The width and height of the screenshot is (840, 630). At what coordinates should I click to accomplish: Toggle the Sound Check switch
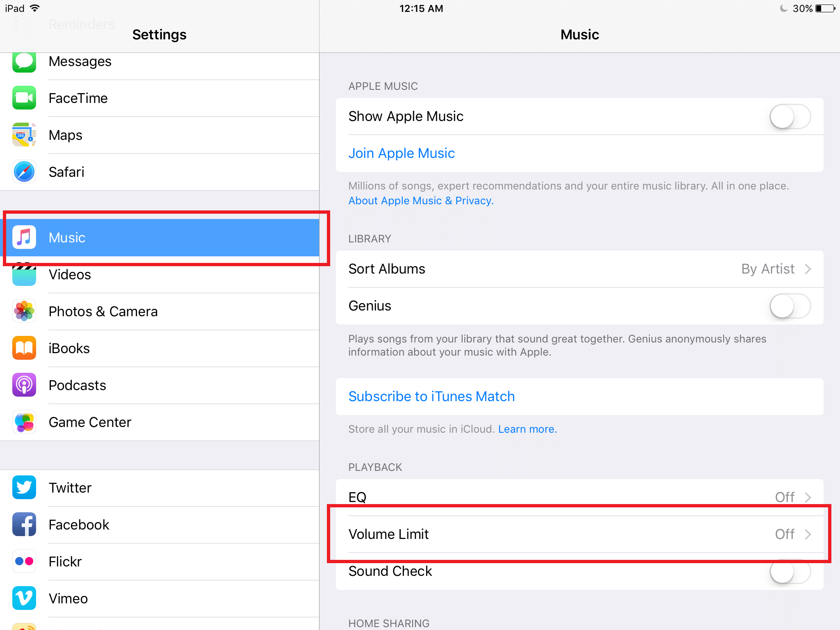(790, 571)
